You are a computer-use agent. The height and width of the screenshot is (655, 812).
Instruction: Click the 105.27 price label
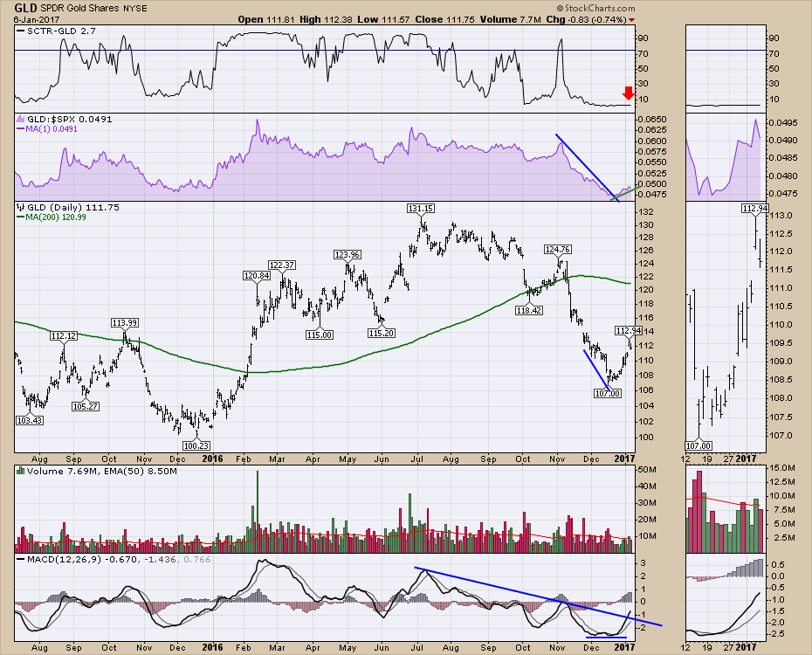86,406
